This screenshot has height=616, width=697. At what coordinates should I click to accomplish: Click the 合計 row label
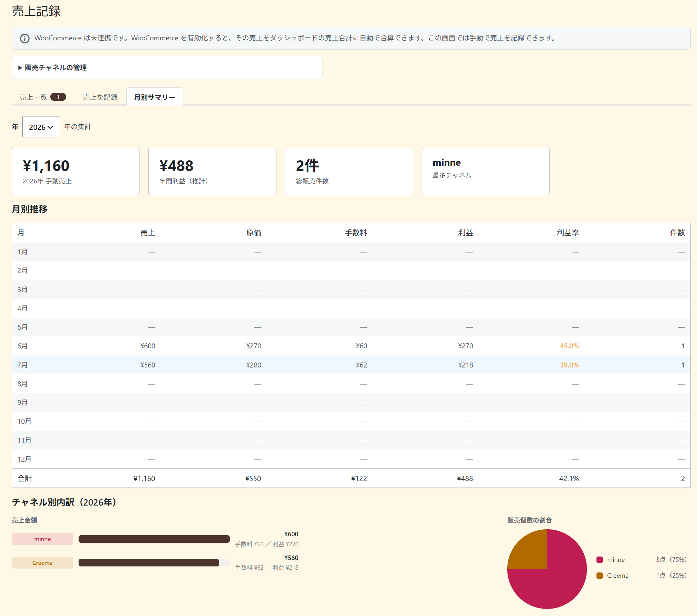point(25,478)
